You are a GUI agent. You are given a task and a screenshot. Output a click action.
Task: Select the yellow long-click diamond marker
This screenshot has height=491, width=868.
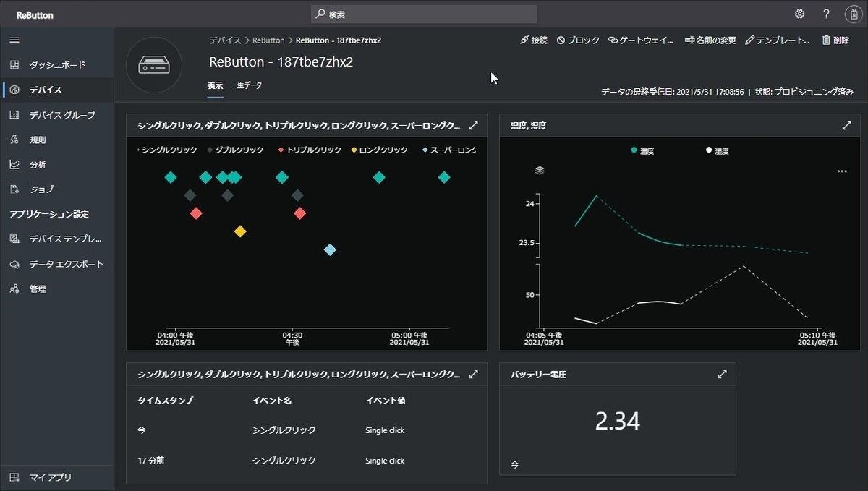[x=240, y=231]
